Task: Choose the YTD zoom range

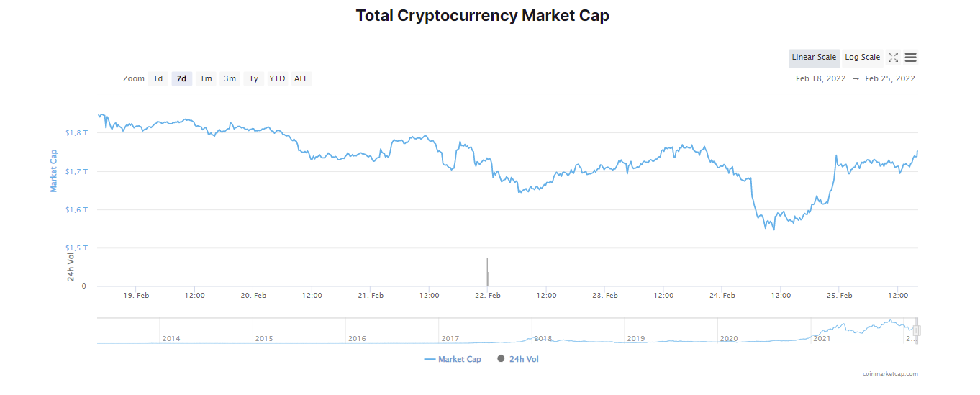Action: 277,78
